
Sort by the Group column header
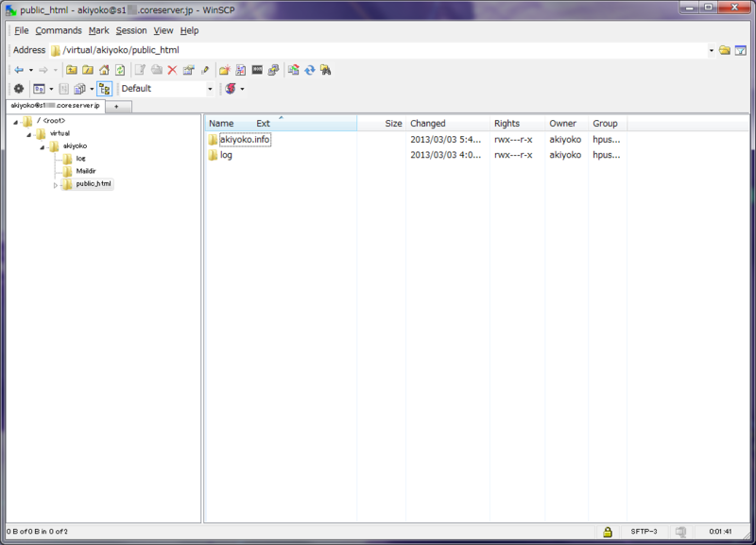pos(608,124)
